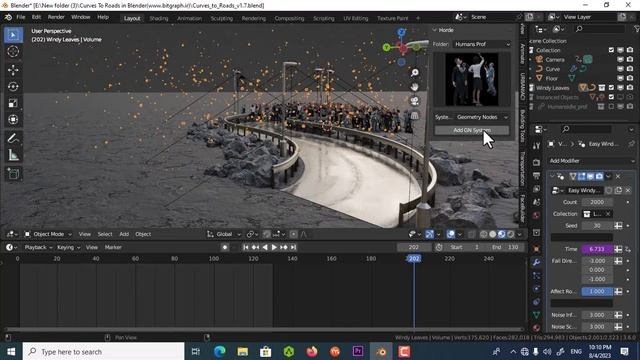Toggle the camera view icon in viewport
Viewport: 640px width, 360px height.
point(415,101)
